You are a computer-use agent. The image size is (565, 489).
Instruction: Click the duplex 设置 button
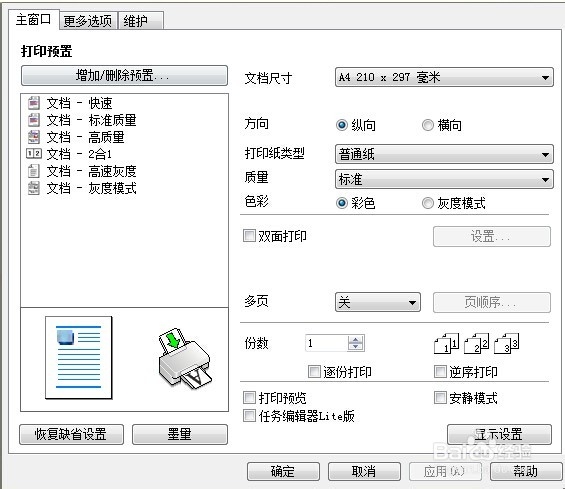tap(492, 236)
